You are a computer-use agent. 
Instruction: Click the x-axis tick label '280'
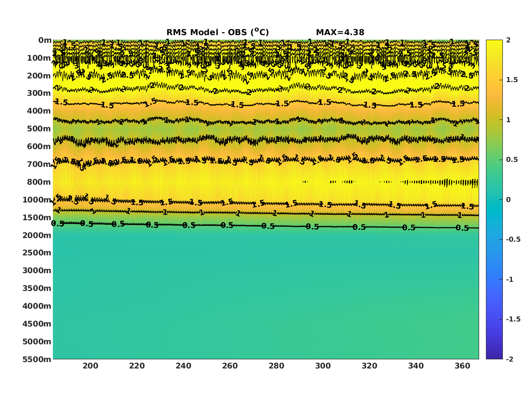(x=277, y=366)
